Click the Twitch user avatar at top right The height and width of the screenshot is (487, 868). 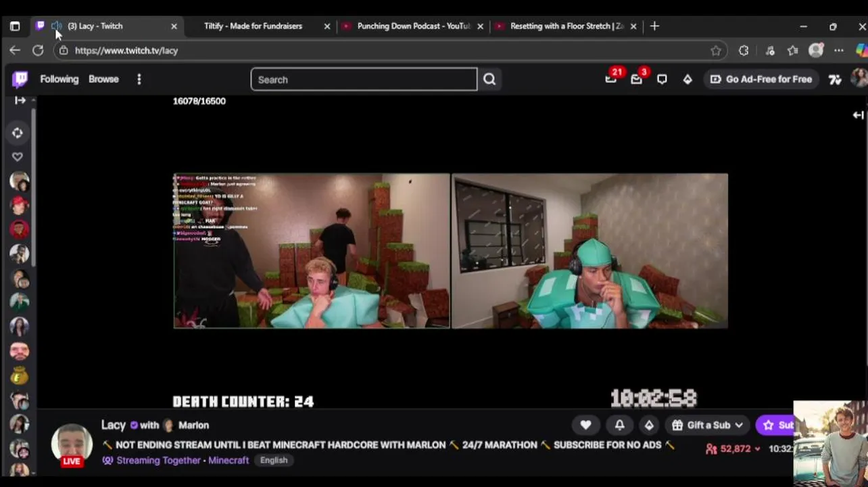(860, 78)
